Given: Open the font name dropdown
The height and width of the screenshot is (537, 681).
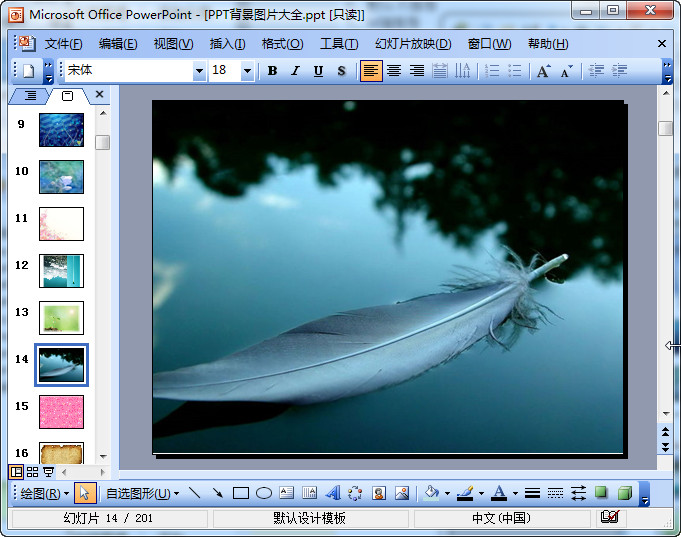Looking at the screenshot, I should point(198,71).
